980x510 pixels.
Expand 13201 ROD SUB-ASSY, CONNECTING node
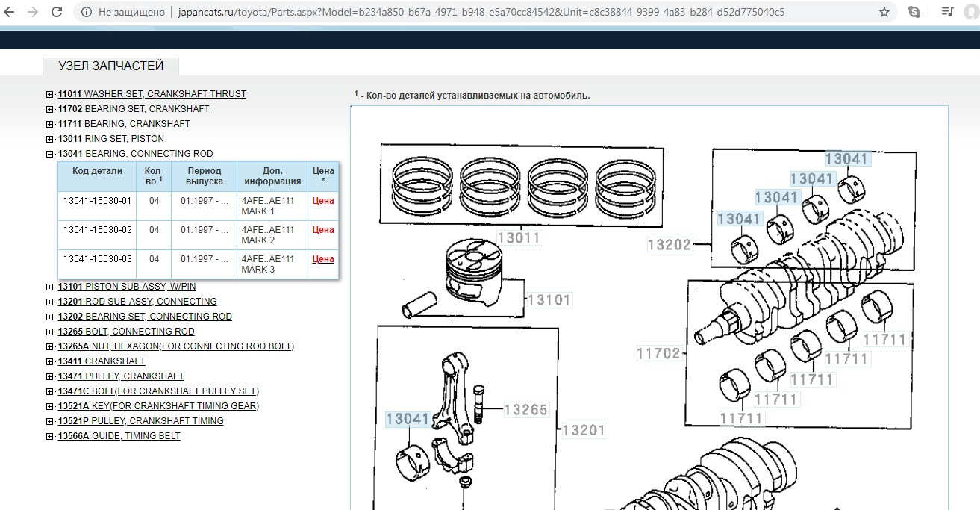[50, 302]
